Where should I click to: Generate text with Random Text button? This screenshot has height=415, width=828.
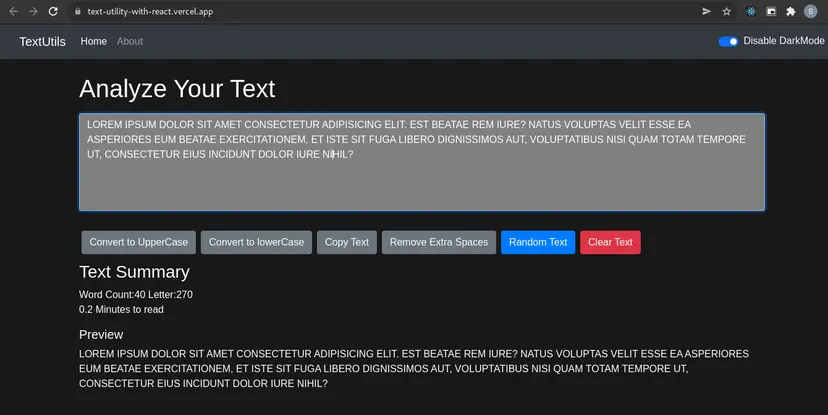tap(538, 242)
